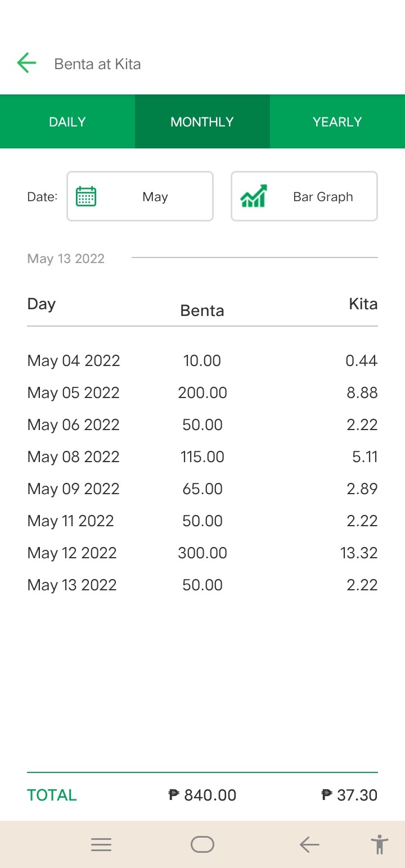
Task: Tap the Benta column header
Action: click(202, 310)
